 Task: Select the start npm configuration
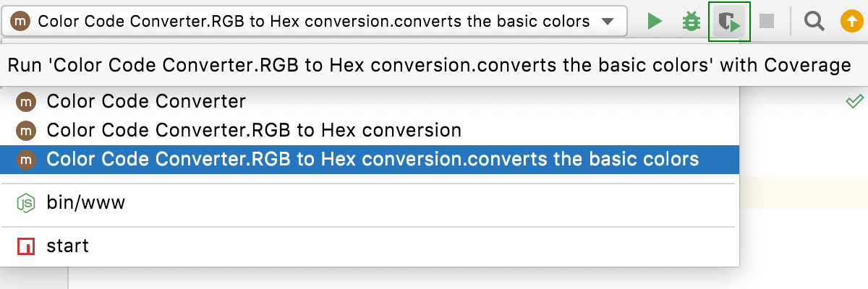coord(67,246)
